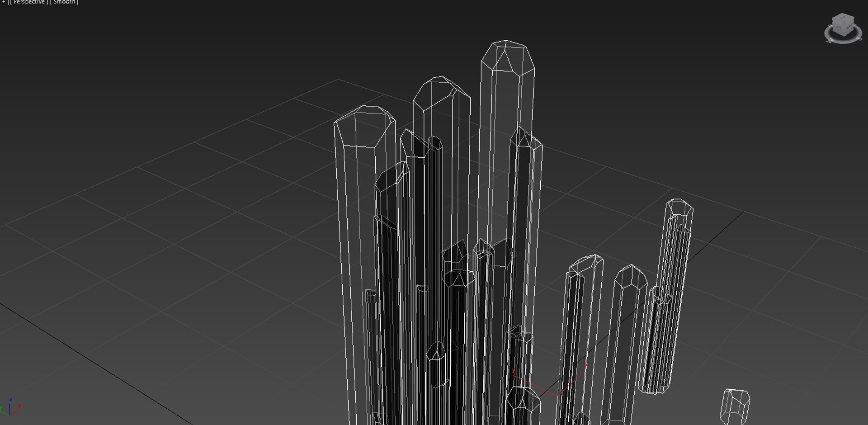Click the ViewCube cube

click(843, 24)
